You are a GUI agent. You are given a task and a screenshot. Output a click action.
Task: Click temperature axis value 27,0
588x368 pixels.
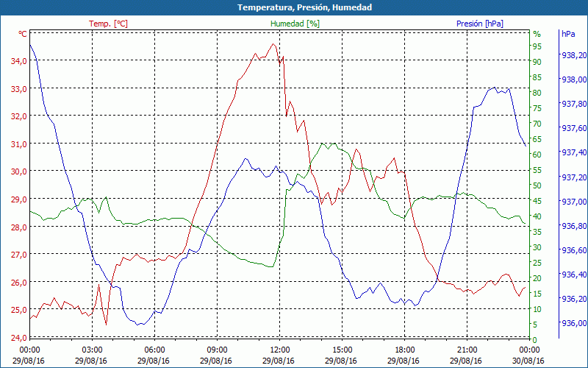tap(18, 255)
